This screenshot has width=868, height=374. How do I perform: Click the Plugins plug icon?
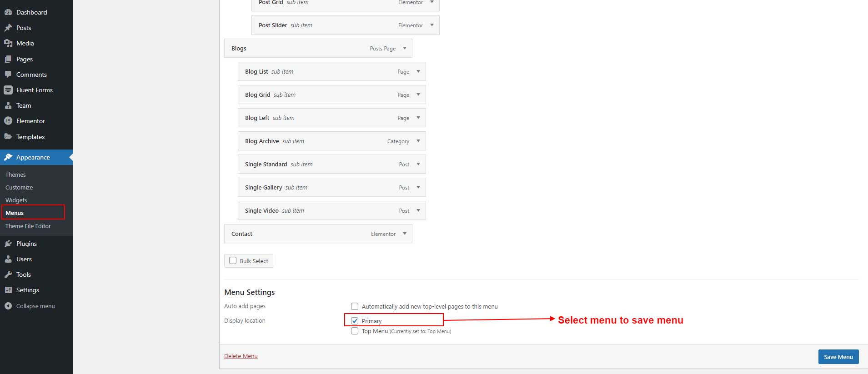tap(8, 244)
